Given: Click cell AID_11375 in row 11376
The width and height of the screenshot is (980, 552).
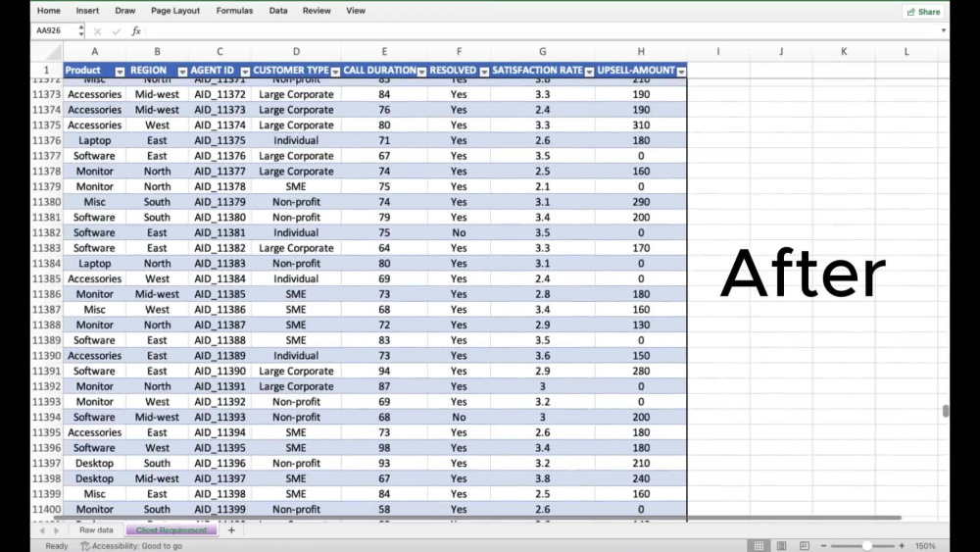Looking at the screenshot, I should [x=220, y=140].
